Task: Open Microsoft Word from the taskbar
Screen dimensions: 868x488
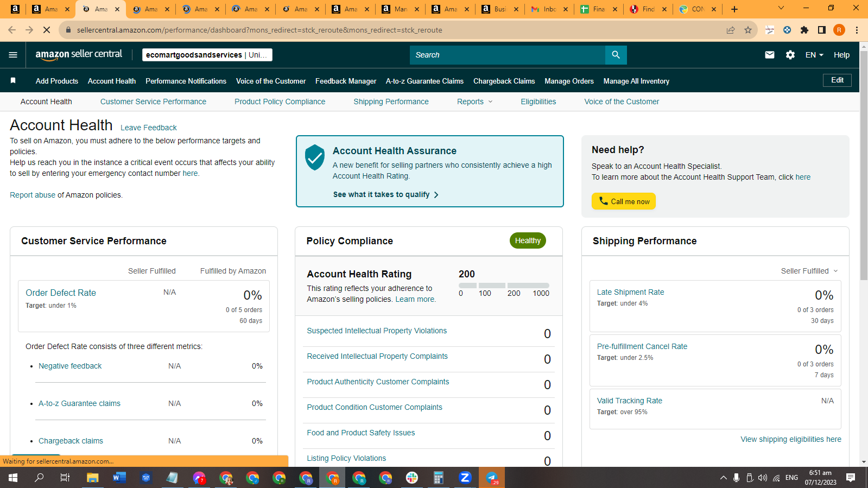Action: [x=119, y=478]
